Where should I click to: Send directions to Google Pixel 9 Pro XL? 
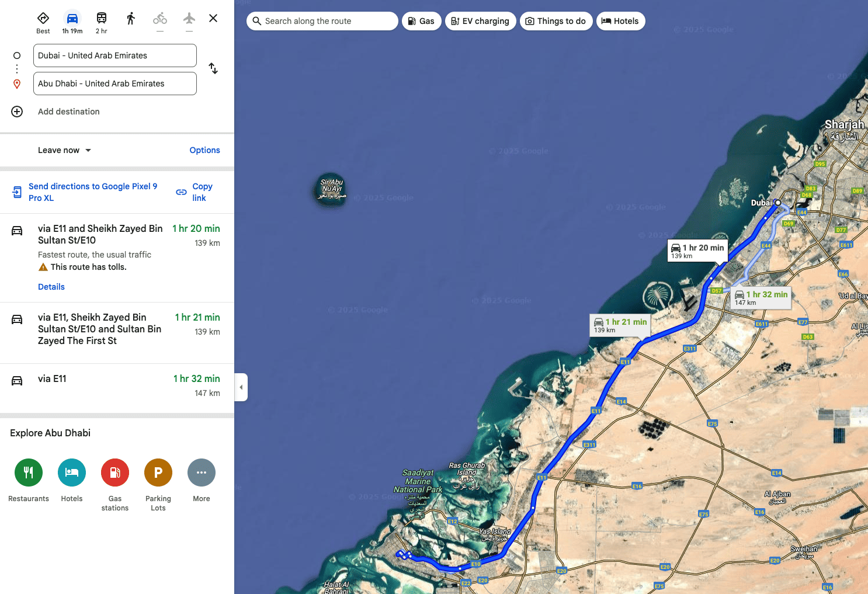(93, 192)
